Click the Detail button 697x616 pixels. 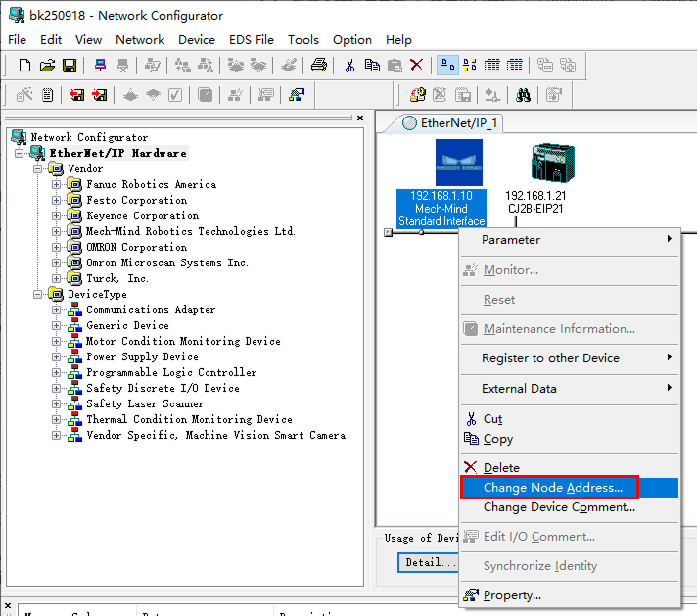[430, 562]
